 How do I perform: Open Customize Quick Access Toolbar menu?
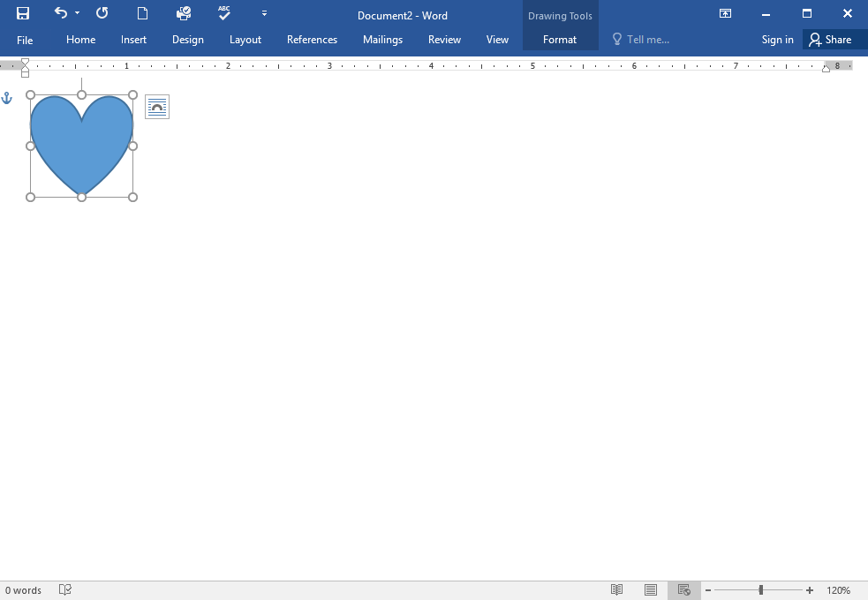pos(263,13)
